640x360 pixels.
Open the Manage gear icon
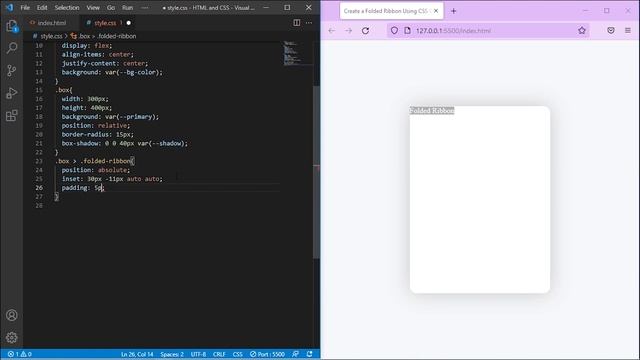12,337
